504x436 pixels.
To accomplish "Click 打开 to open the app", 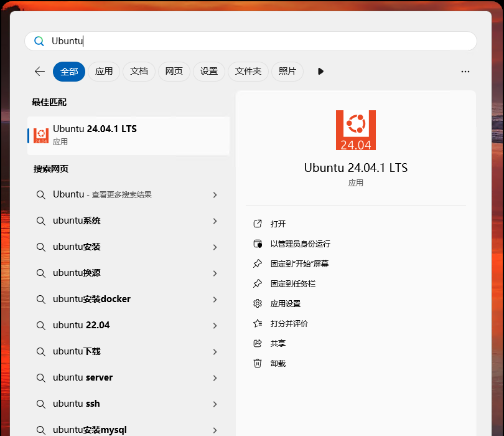I will pos(278,224).
